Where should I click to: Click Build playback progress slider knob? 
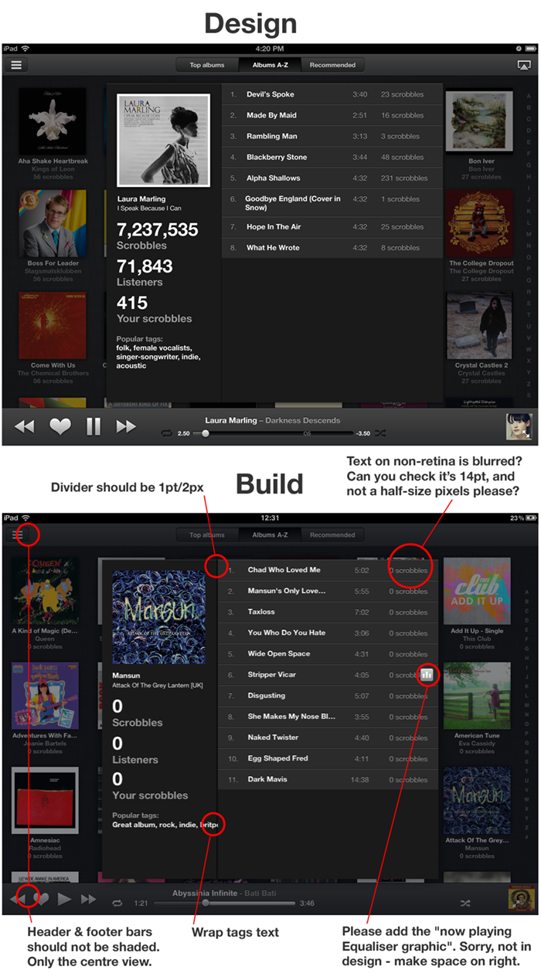click(x=205, y=903)
